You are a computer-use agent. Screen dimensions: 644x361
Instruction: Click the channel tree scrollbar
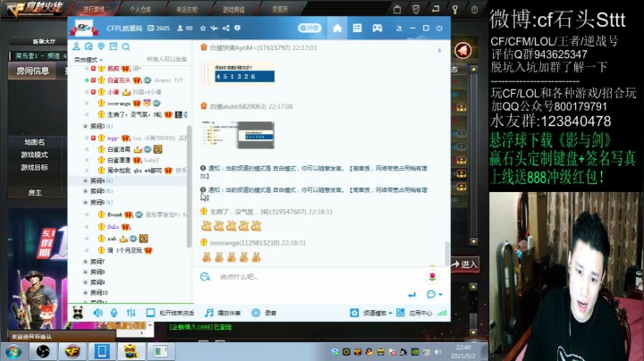(x=189, y=187)
